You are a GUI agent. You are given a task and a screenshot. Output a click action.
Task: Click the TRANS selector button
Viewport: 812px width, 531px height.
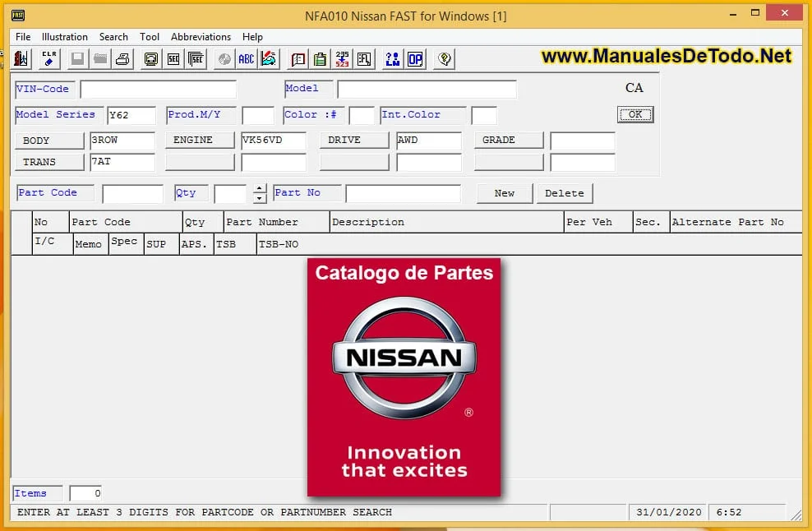pos(49,162)
